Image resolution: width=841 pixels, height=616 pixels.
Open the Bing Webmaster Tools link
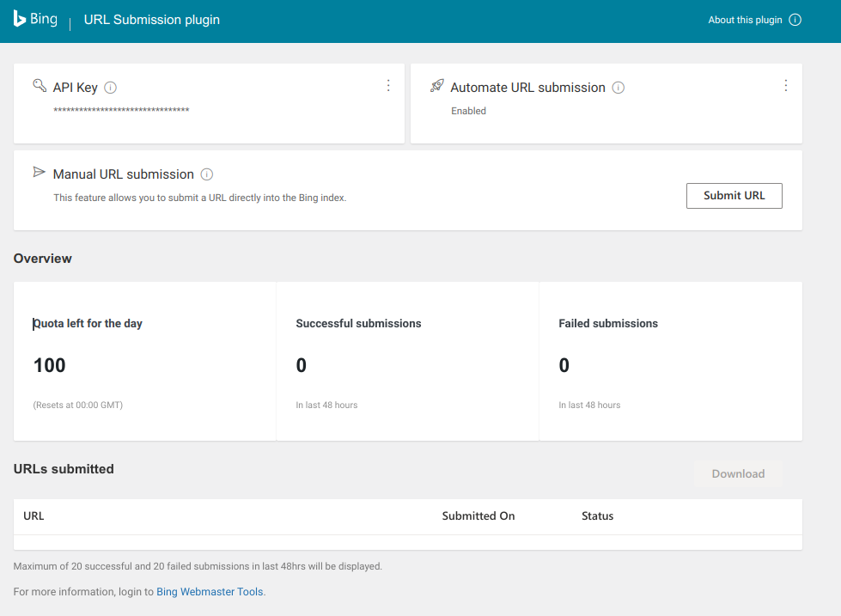[x=210, y=592]
